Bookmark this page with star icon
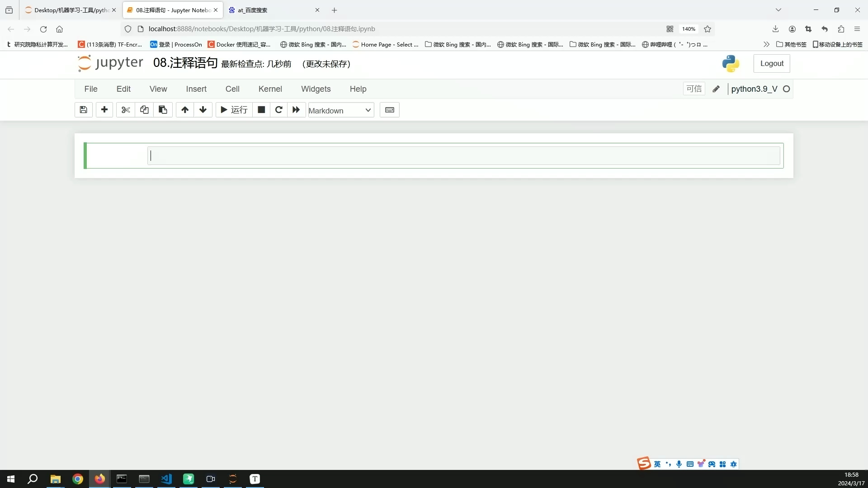Viewport: 868px width, 488px height. (708, 29)
